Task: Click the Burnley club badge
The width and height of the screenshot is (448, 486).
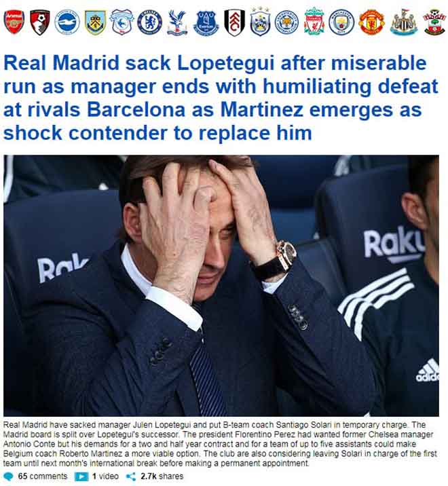Action: pyautogui.click(x=95, y=22)
